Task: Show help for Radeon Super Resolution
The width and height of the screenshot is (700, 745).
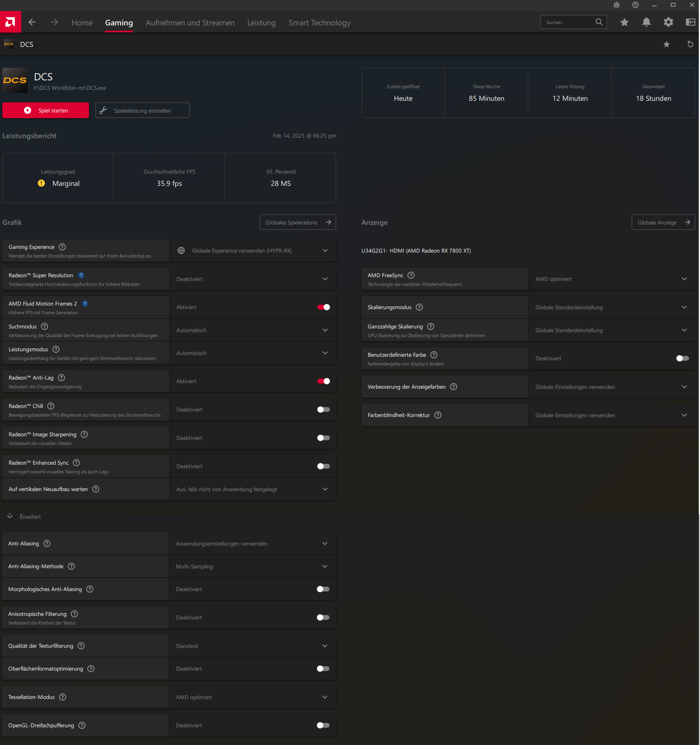Action: (x=81, y=275)
